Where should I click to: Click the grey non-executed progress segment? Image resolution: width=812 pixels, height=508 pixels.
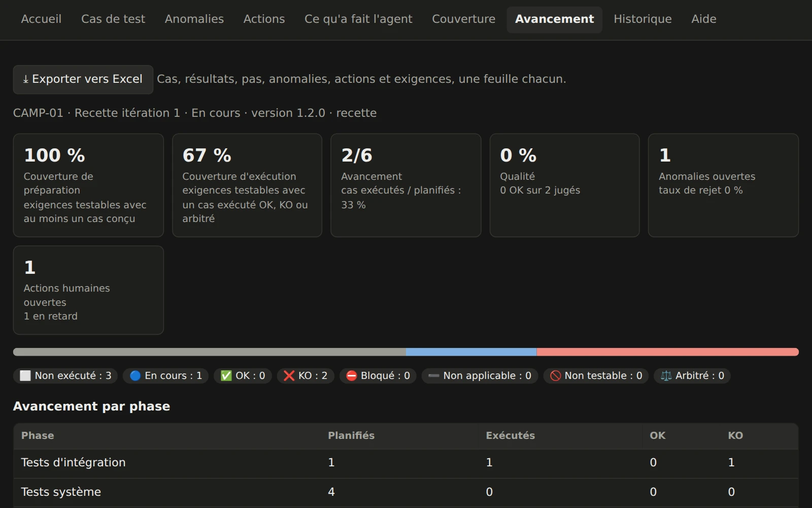(209, 352)
